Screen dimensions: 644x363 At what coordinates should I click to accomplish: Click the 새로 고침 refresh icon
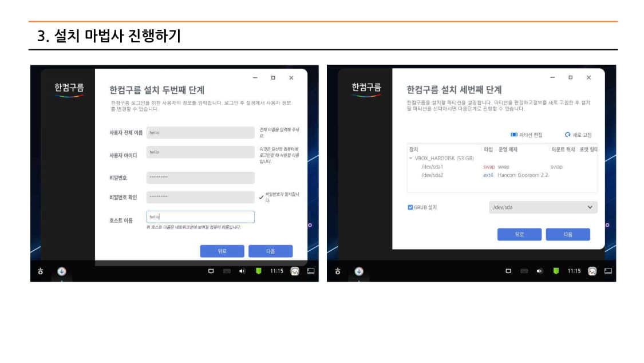tap(568, 135)
